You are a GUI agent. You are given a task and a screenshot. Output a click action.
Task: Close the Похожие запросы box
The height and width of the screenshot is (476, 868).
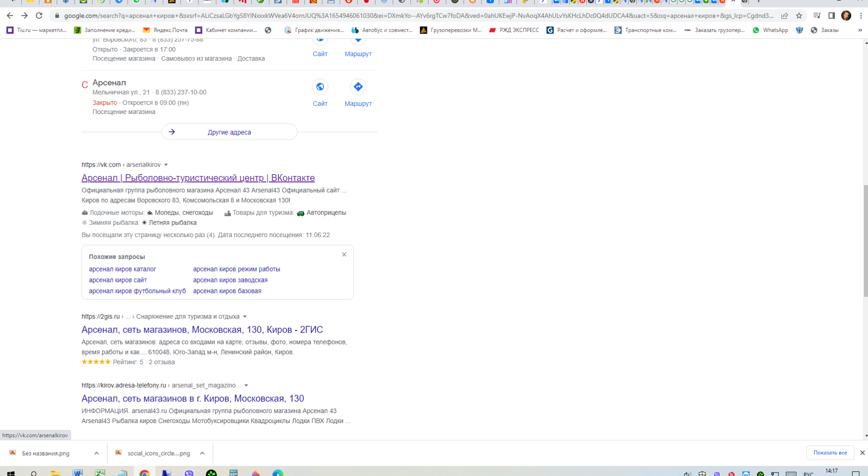pyautogui.click(x=344, y=254)
